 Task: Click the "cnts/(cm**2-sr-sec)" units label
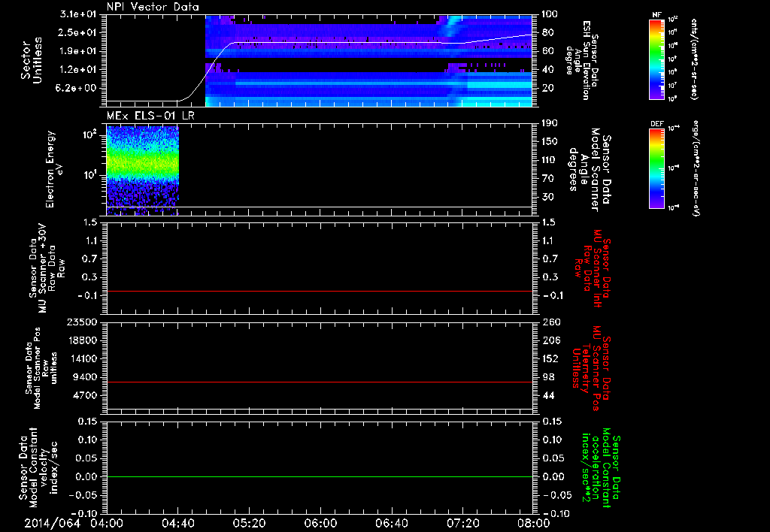tap(694, 59)
